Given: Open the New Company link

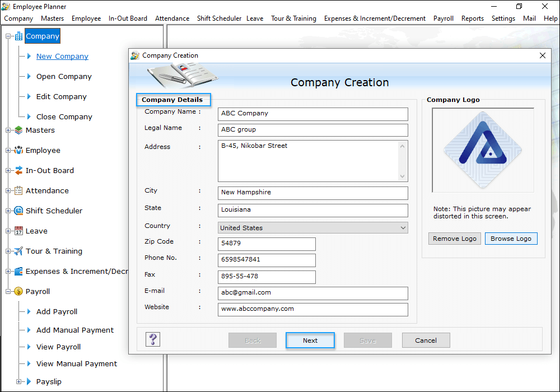Looking at the screenshot, I should [x=62, y=56].
